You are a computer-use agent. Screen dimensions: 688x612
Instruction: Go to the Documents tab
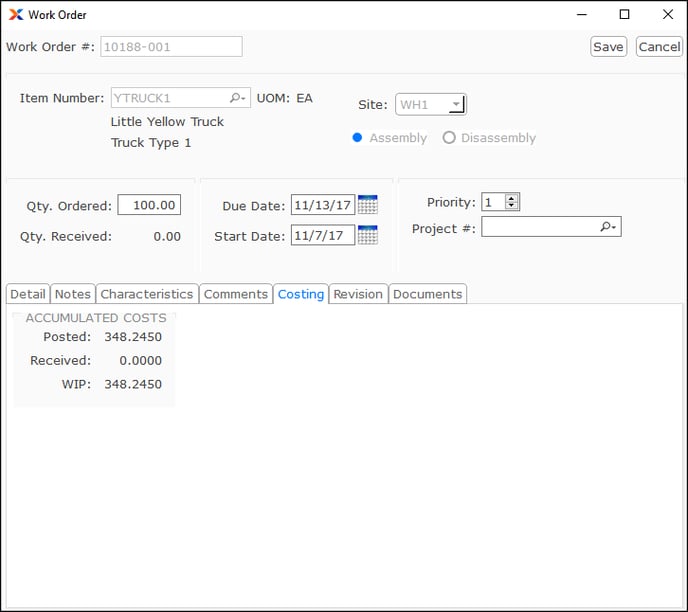pyautogui.click(x=427, y=294)
